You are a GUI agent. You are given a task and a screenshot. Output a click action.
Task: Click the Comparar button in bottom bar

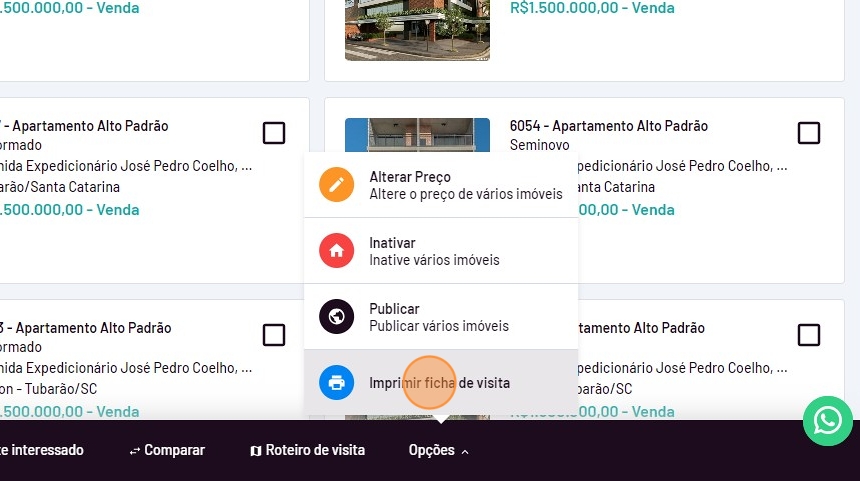[167, 450]
